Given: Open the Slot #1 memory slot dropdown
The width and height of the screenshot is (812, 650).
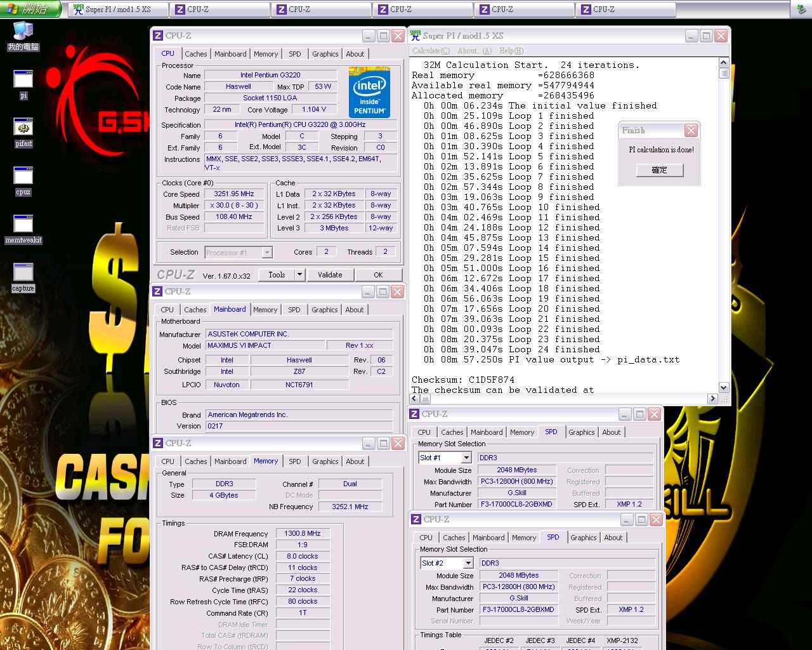Looking at the screenshot, I should click(x=445, y=458).
